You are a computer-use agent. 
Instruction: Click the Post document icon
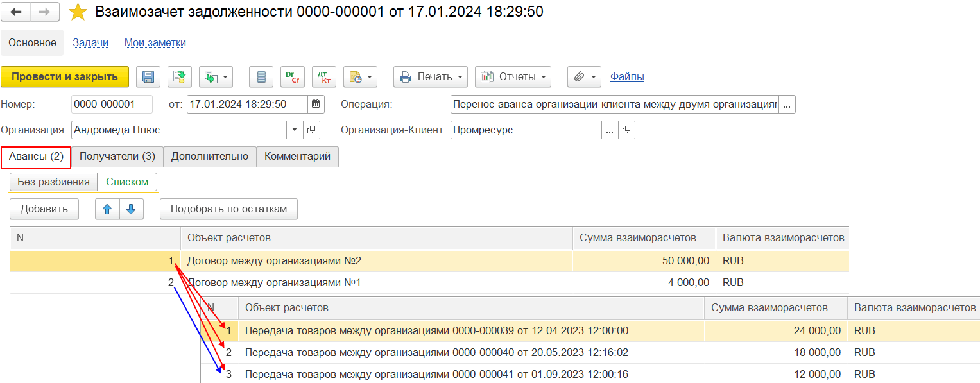[x=180, y=77]
